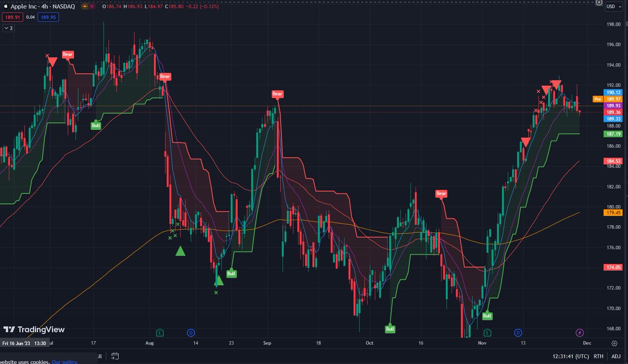The width and height of the screenshot is (628, 364).
Task: Click the Bull signal label in late August
Action: point(231,273)
